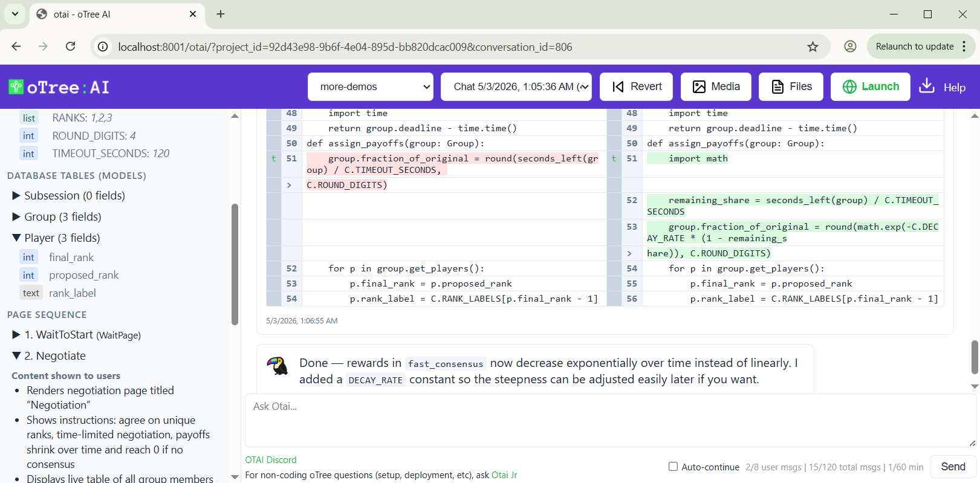This screenshot has width=980, height=483.
Task: Click the sidebar vertical scrollbar thumb
Action: coord(235,265)
